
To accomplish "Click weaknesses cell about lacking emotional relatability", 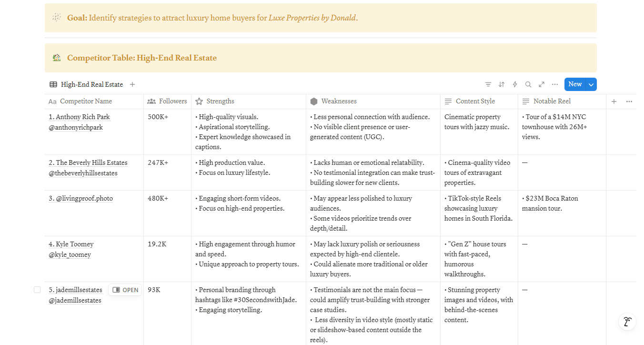I will coord(373,172).
